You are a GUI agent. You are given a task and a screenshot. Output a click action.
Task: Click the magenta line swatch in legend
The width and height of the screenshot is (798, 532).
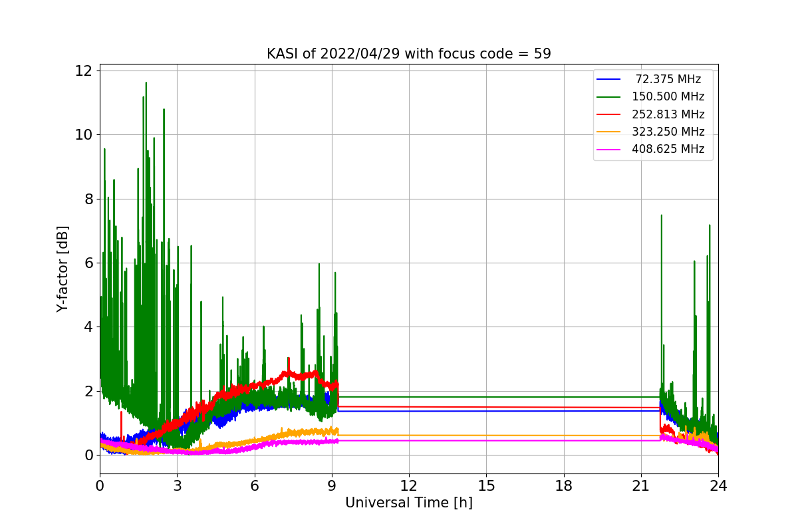(609, 150)
